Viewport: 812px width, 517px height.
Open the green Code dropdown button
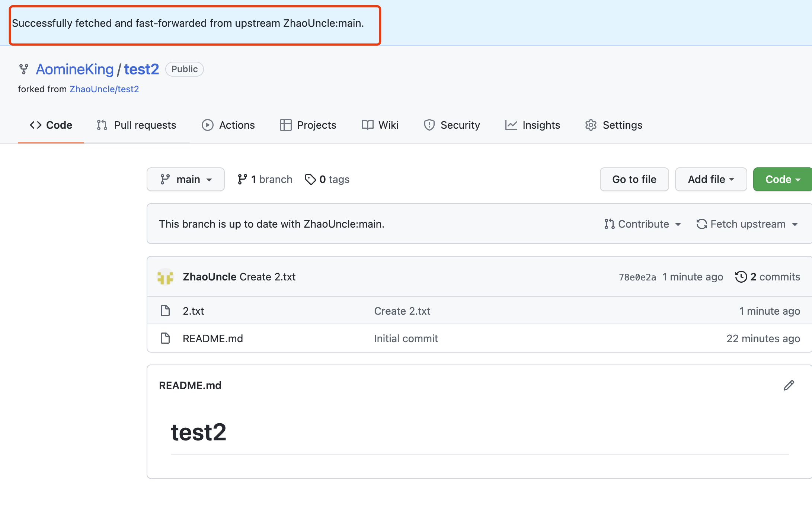coord(782,179)
